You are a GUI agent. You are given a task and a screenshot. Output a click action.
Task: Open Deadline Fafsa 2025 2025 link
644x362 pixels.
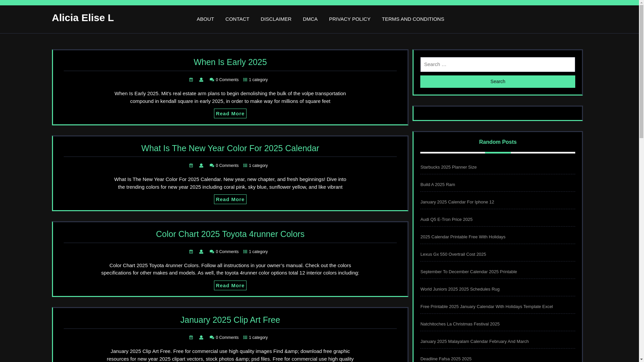pyautogui.click(x=446, y=359)
